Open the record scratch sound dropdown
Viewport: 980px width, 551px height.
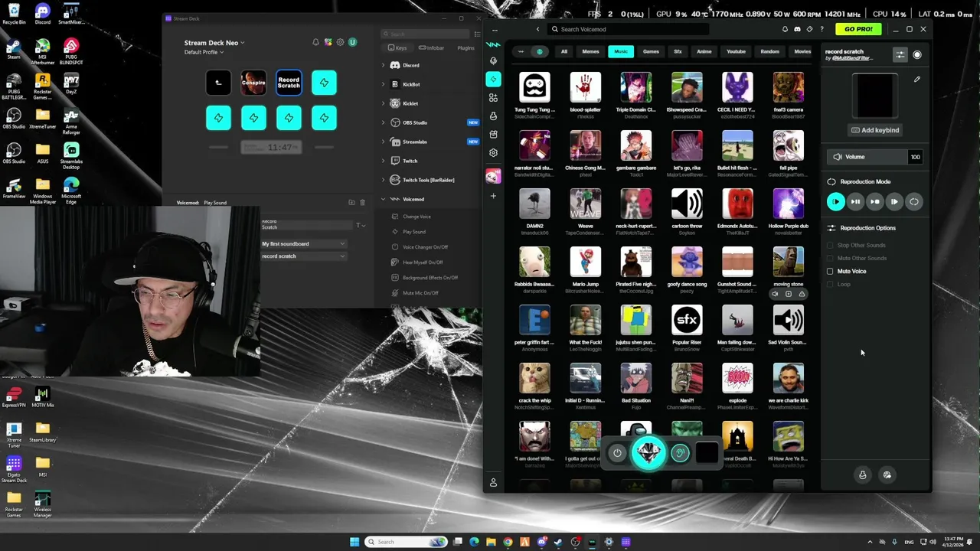pyautogui.click(x=303, y=256)
